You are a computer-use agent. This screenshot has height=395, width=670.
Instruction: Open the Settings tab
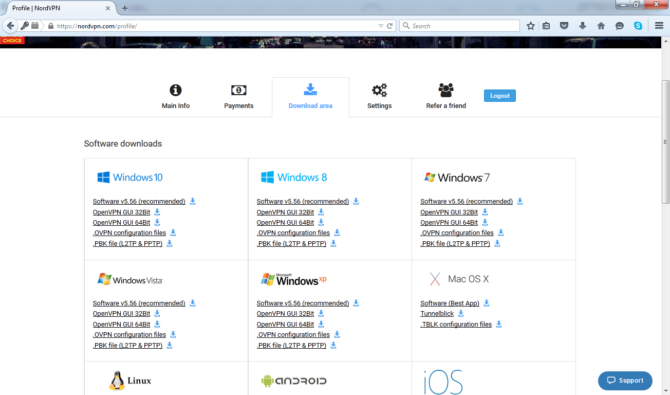coord(379,97)
